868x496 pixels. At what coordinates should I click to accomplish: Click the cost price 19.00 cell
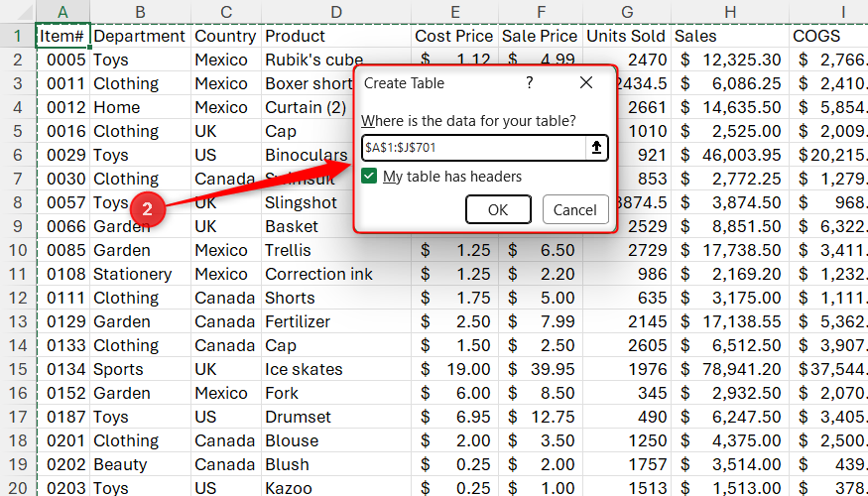[x=454, y=369]
